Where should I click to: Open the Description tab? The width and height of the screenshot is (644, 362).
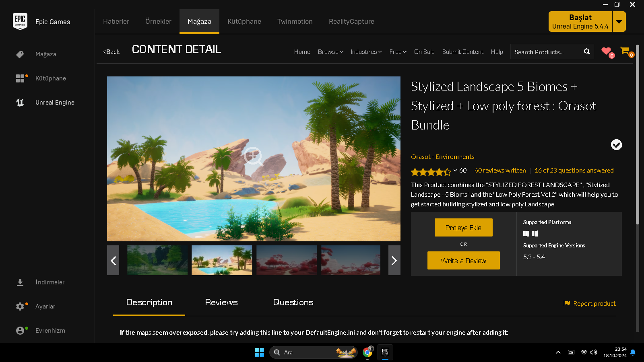point(149,302)
